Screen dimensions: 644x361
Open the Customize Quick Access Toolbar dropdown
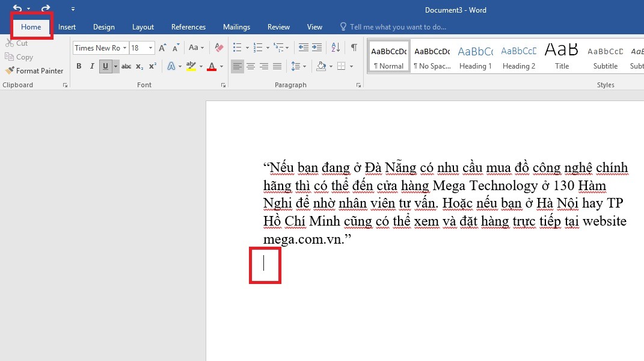(x=73, y=8)
